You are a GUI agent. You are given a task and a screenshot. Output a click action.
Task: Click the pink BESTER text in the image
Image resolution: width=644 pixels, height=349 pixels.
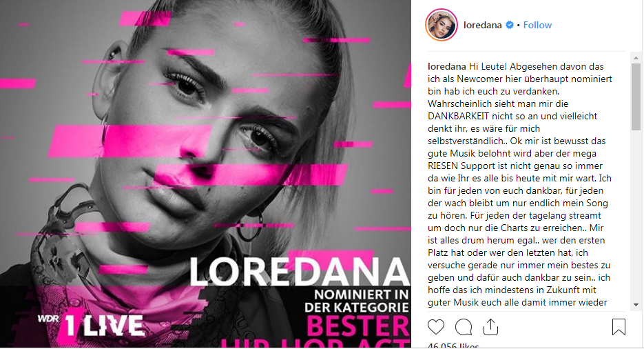[357, 327]
